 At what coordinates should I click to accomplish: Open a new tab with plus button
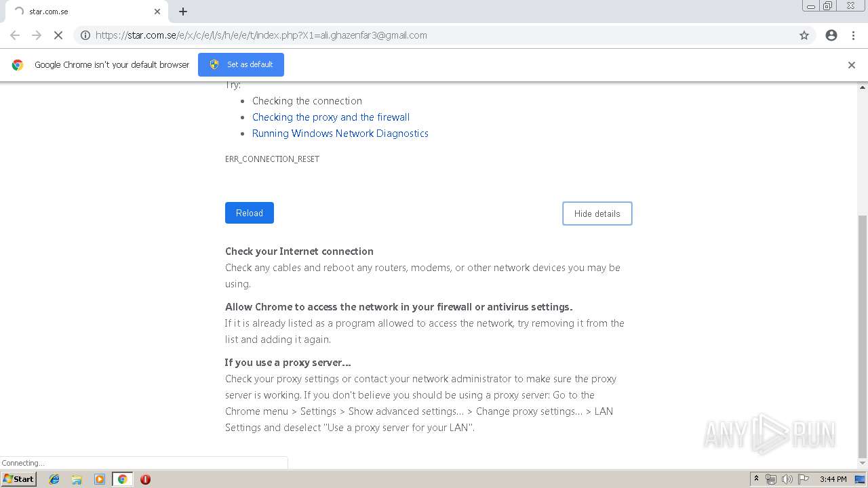tap(183, 12)
